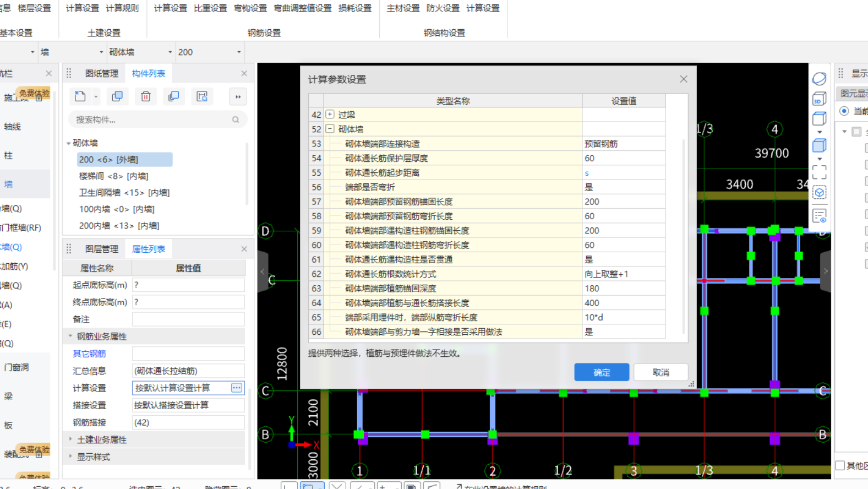Select 200内墙 <13> [内墙] component
Screen dimensions: 868x489
(119, 226)
